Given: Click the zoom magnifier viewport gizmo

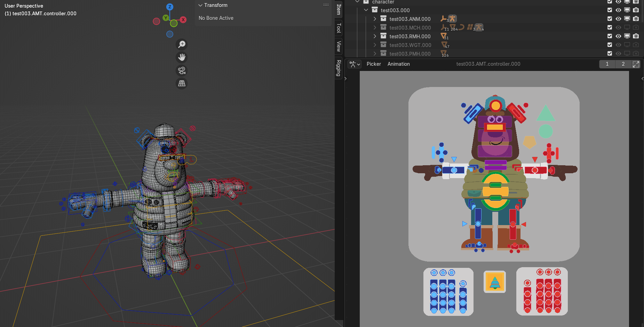Looking at the screenshot, I should pos(182,44).
